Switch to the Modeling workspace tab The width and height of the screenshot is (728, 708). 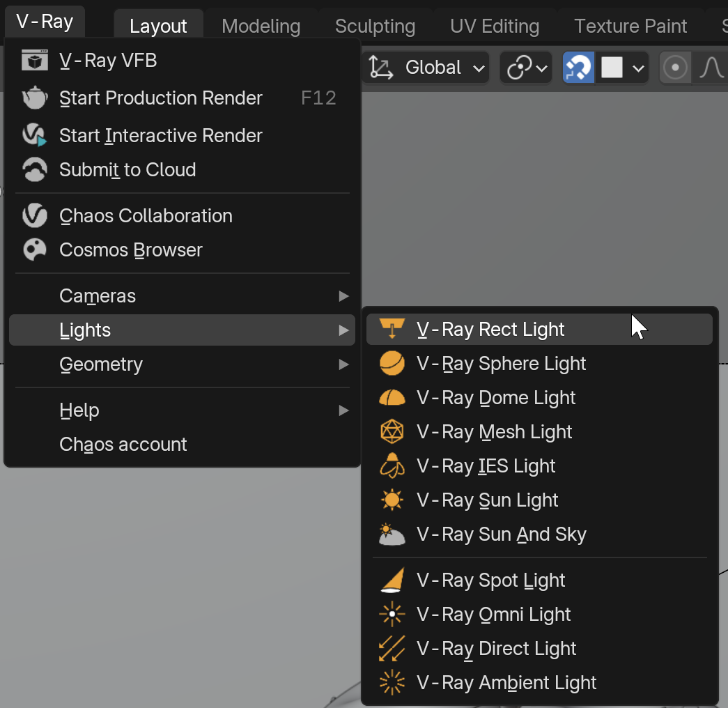click(261, 26)
